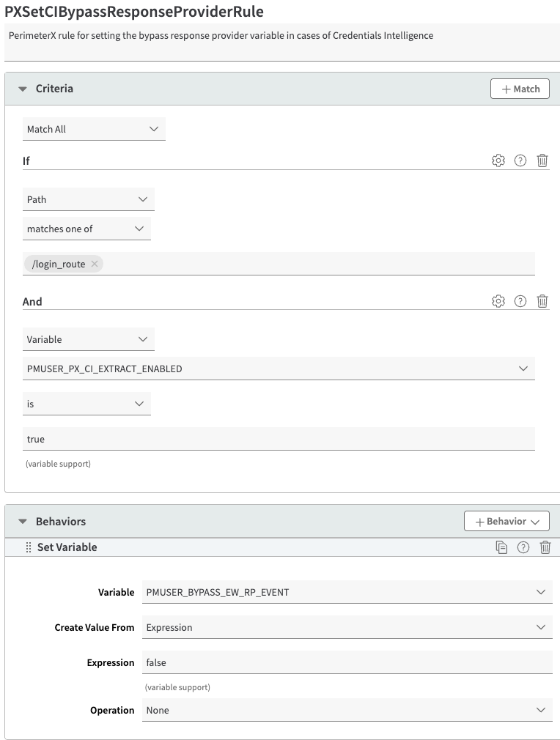
Task: Click help icon on the And condition
Action: click(520, 301)
